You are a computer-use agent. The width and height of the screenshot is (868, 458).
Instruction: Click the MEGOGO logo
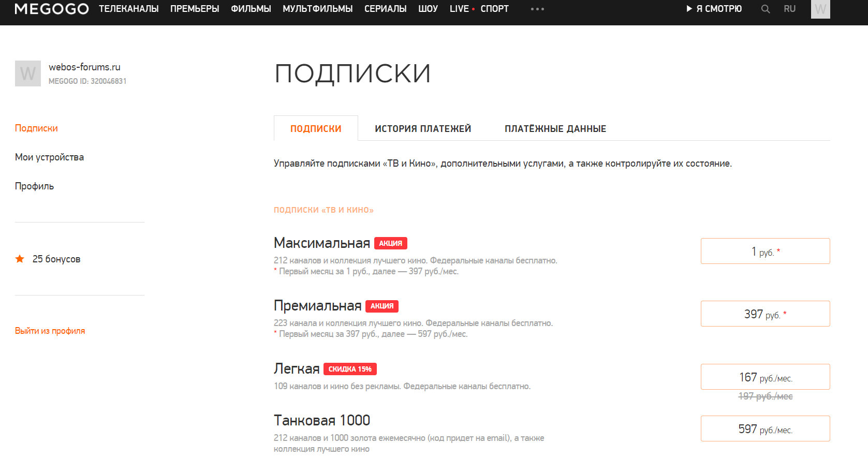52,9
